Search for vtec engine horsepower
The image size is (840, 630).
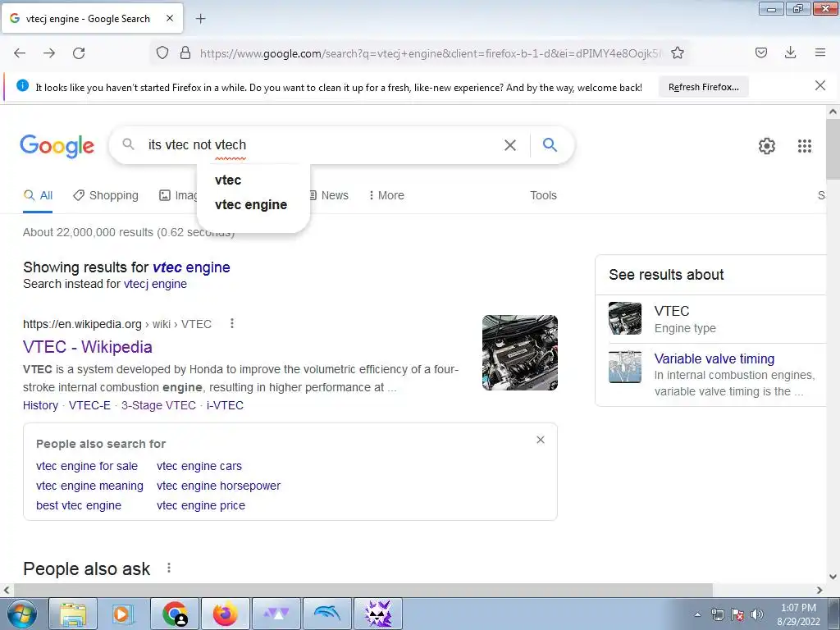coord(218,486)
